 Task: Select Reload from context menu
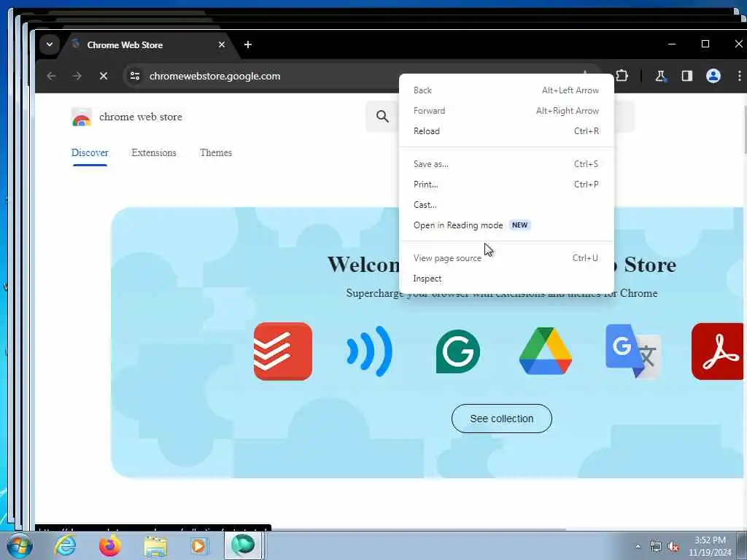click(x=506, y=131)
